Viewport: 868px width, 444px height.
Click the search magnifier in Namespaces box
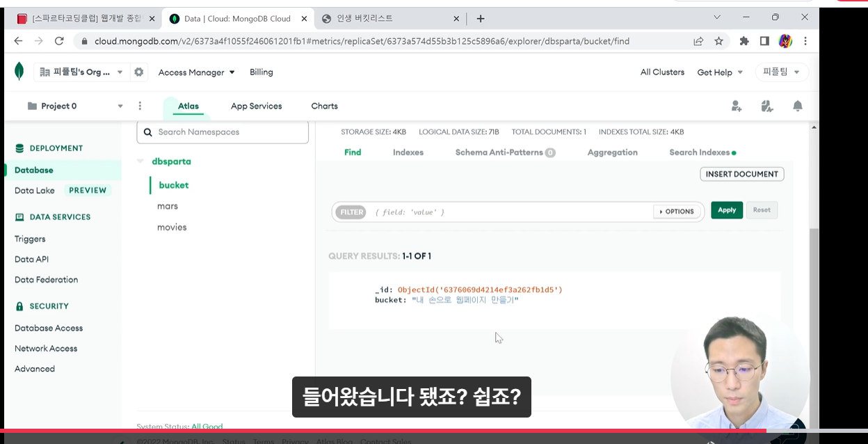148,132
